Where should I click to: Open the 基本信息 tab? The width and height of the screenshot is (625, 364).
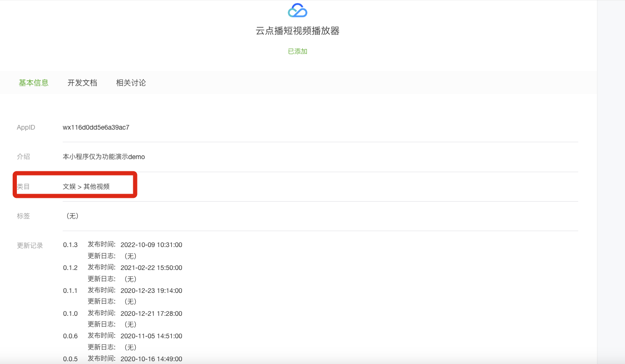tap(34, 83)
